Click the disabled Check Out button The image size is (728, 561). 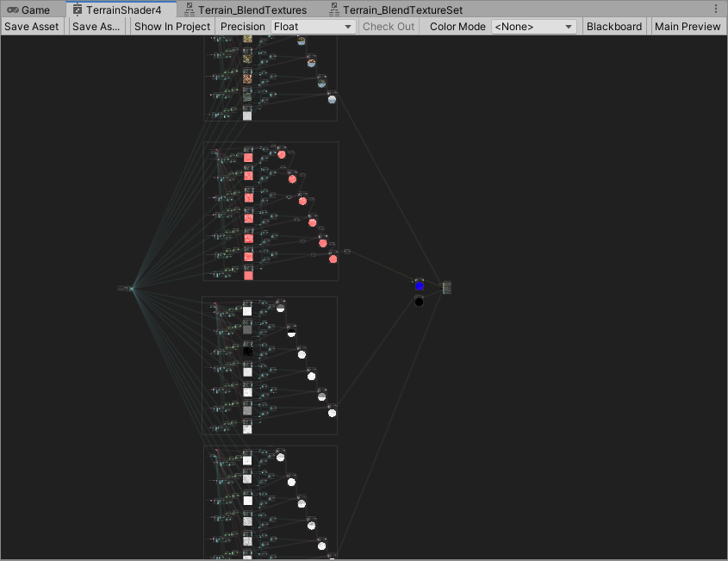point(389,27)
